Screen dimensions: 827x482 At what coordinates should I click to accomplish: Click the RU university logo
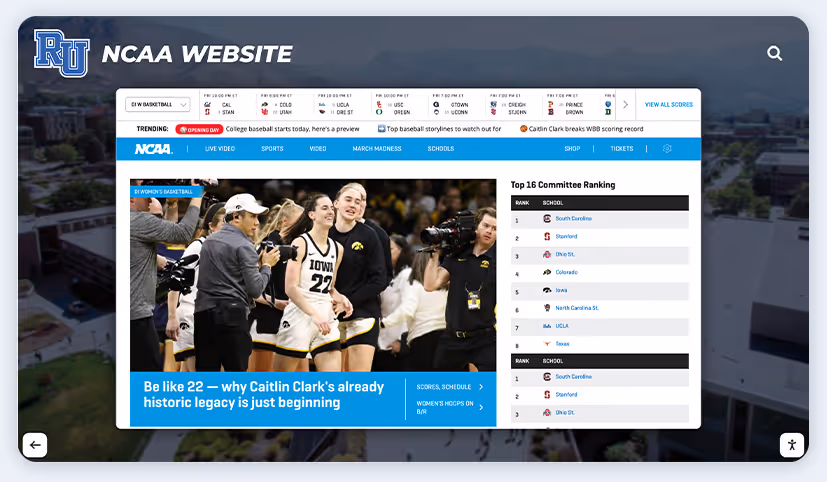62,53
